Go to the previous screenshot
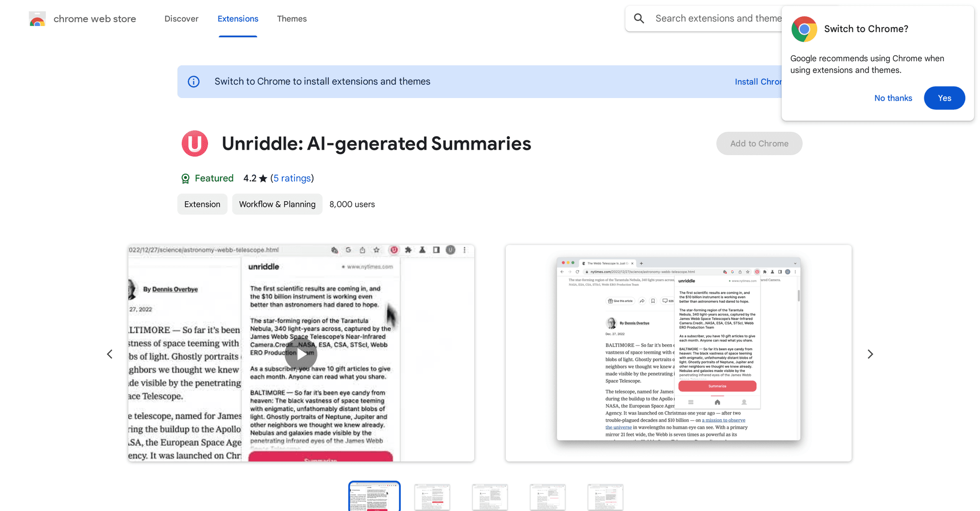This screenshot has height=511, width=980. tap(110, 354)
